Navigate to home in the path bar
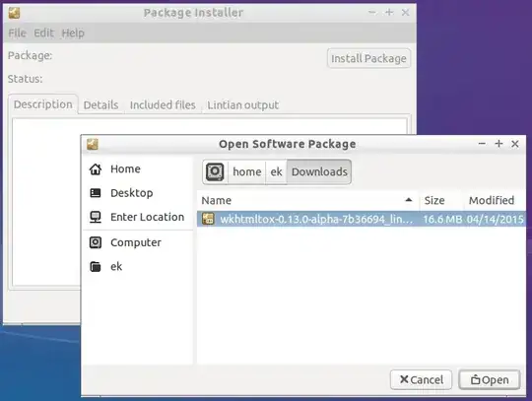The width and height of the screenshot is (532, 401). click(246, 171)
